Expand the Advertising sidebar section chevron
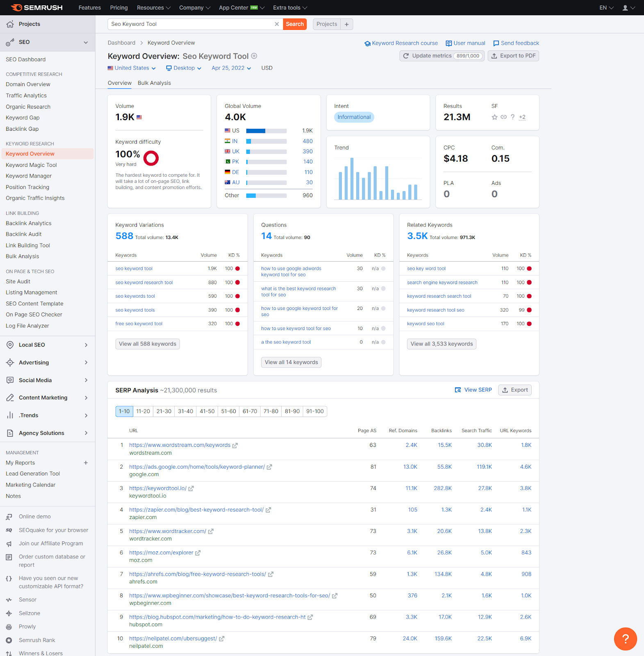Screen dimensions: 644x656 click(86, 362)
